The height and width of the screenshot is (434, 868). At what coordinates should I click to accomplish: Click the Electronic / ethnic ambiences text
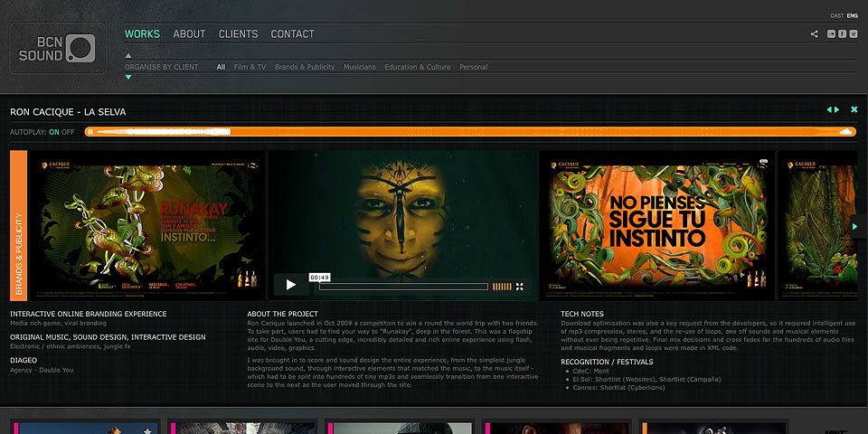(x=71, y=346)
